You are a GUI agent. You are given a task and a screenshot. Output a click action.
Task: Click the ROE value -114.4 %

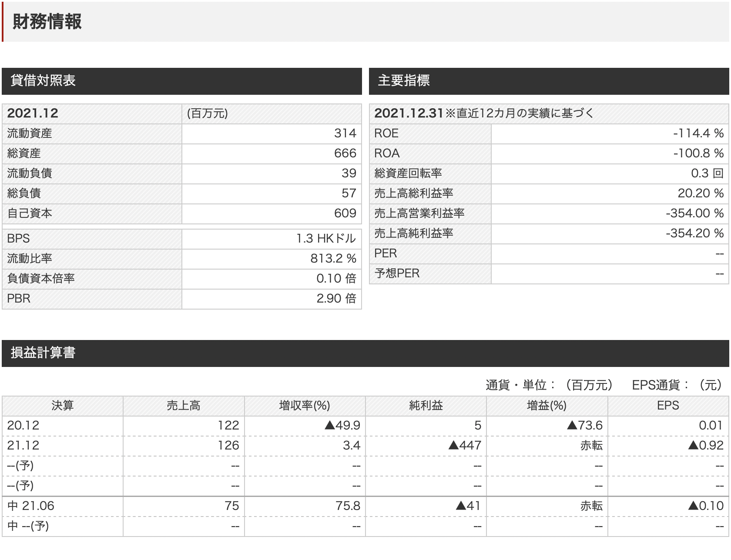pyautogui.click(x=698, y=133)
